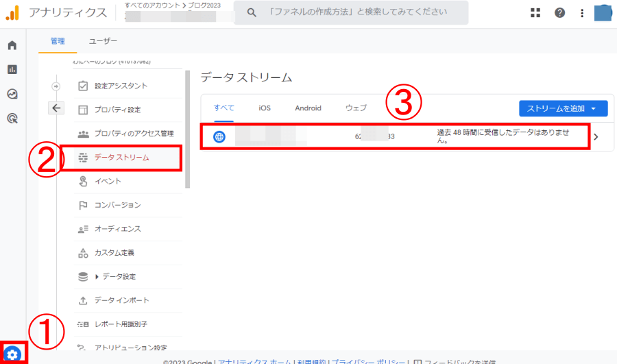This screenshot has width=617, height=364.
Task: Open the Advertising icon in left rail
Action: pos(12,118)
